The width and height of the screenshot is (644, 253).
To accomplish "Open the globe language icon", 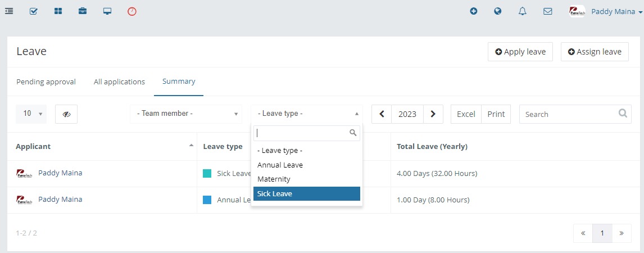I will 498,11.
